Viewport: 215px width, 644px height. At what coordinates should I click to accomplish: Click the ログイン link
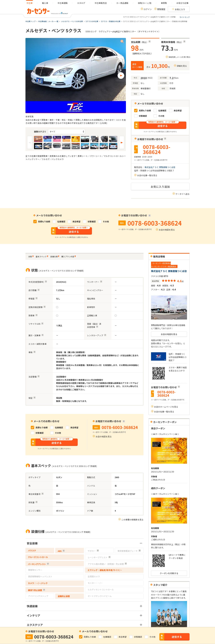(146, 9)
